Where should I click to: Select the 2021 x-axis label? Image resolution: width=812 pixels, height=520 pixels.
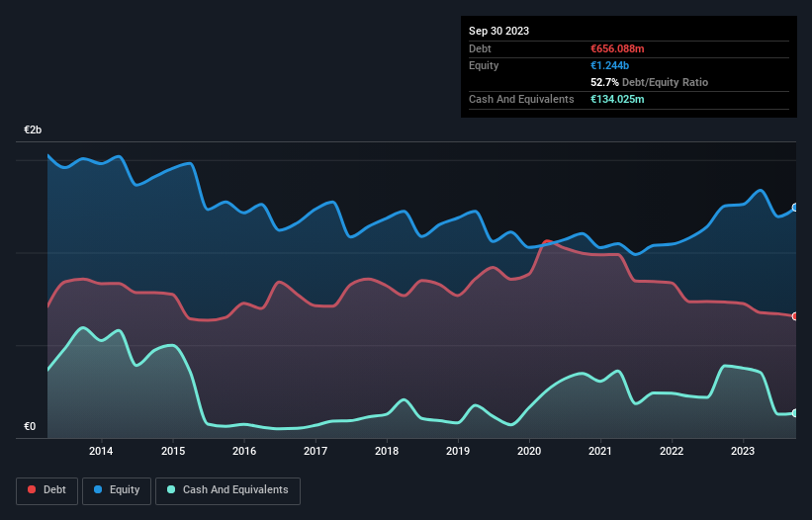click(x=600, y=451)
